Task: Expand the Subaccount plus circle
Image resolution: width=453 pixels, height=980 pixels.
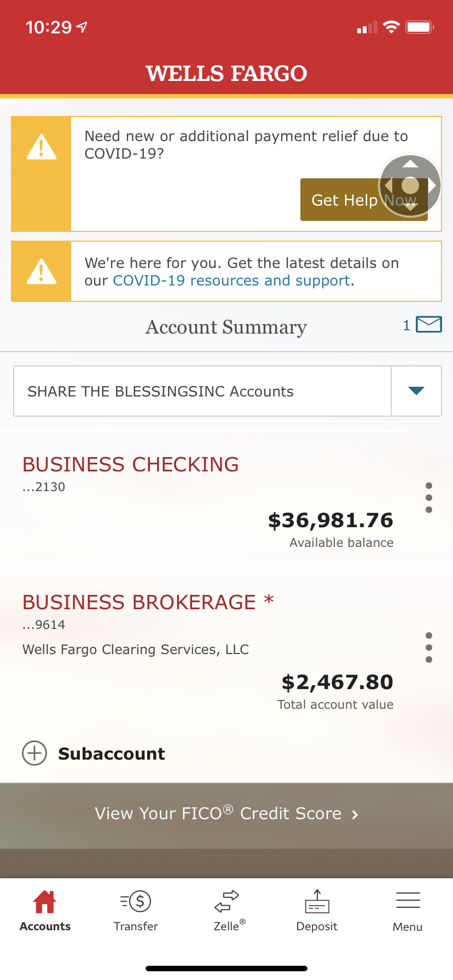Action: click(34, 754)
